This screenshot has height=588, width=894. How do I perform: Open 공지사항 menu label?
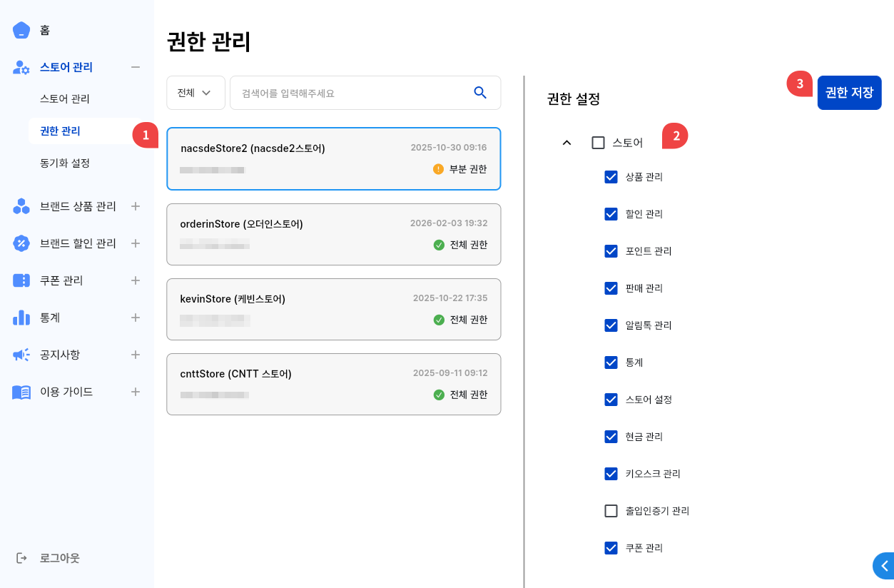coord(60,355)
